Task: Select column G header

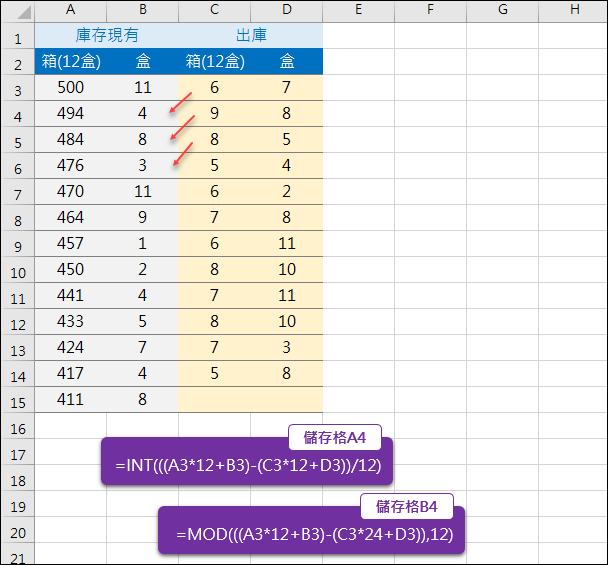Action: (503, 10)
